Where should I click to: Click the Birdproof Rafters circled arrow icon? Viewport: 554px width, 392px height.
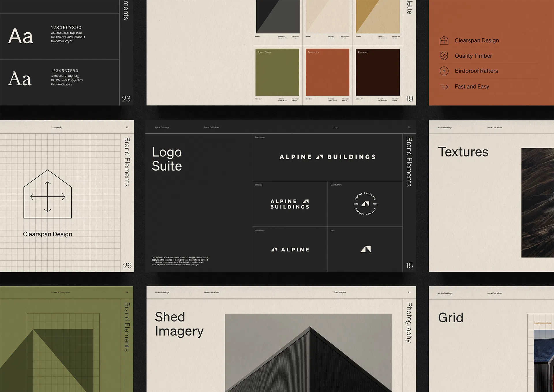444,71
